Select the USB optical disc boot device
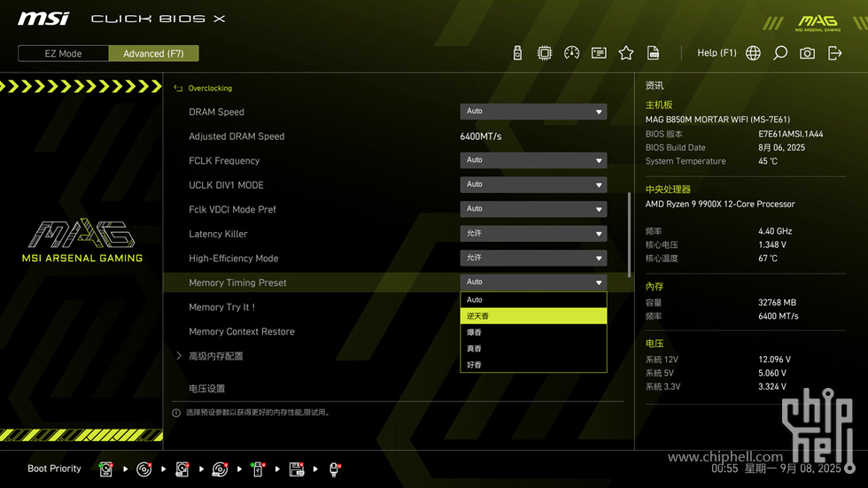The width and height of the screenshot is (868, 488). point(220,469)
